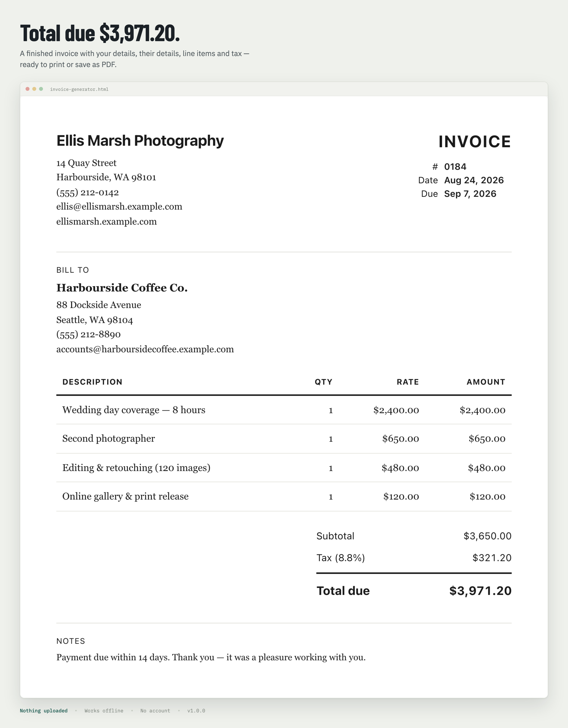Click the Online gallery amount $120.00

[x=488, y=497]
